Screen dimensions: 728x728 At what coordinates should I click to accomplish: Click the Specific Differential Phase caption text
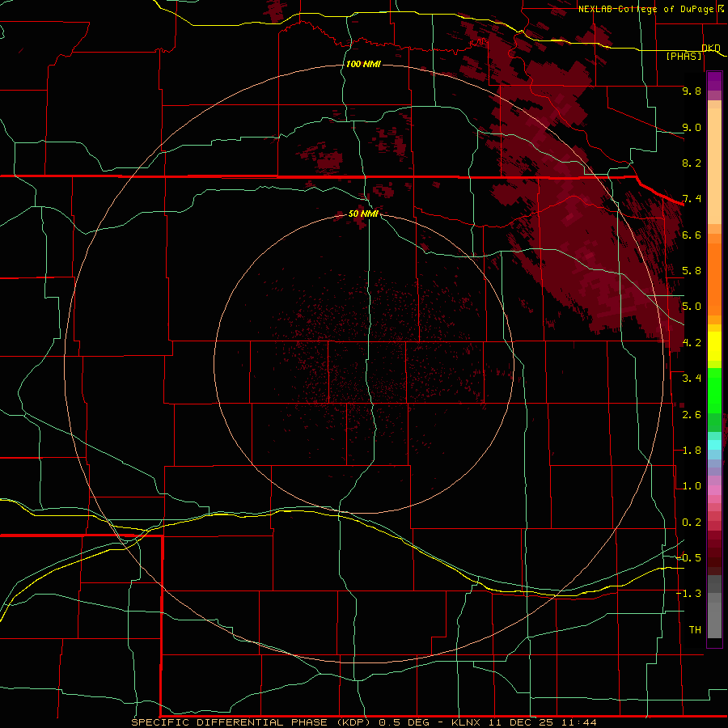tap(363, 722)
